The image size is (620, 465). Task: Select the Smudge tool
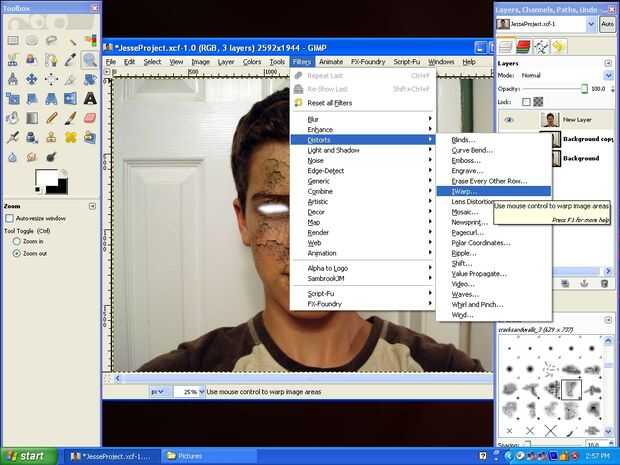(32, 157)
